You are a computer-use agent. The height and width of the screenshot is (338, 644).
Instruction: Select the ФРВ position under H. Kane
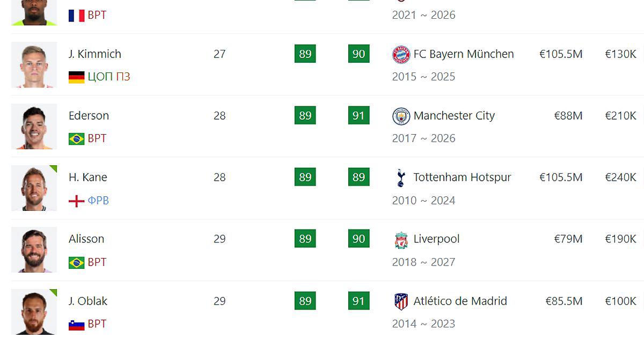[98, 201]
